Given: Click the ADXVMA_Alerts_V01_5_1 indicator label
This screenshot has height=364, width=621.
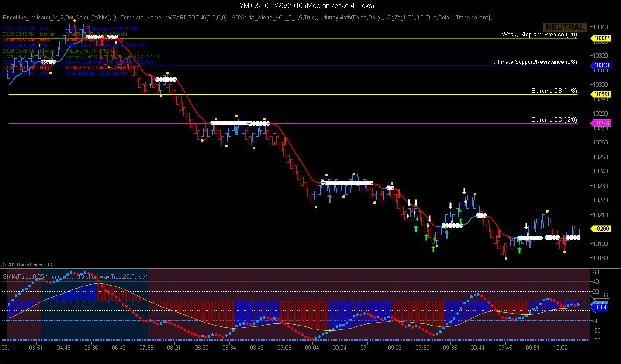Looking at the screenshot, I should [274, 18].
